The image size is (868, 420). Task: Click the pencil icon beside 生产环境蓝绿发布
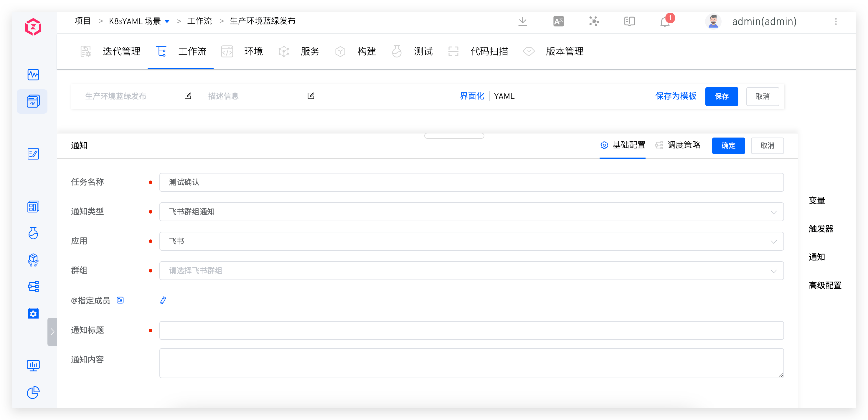click(x=188, y=96)
